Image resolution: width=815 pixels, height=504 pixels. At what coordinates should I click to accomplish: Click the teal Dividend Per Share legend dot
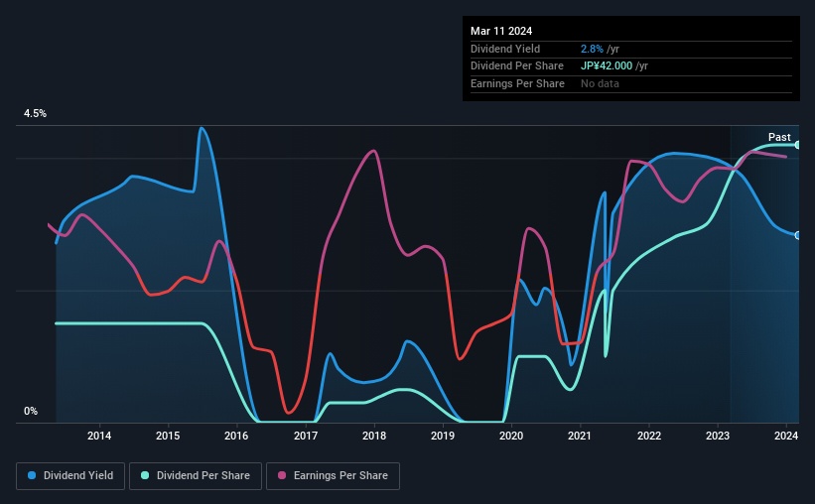pos(145,475)
